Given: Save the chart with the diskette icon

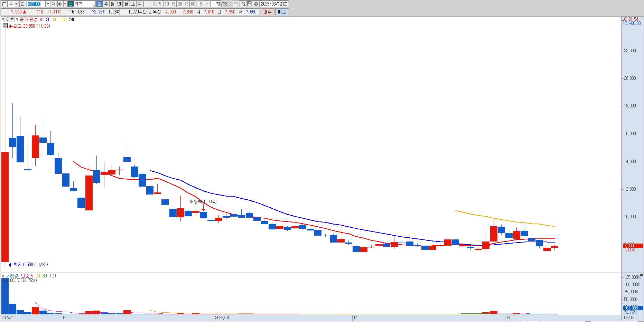Looking at the screenshot, I should click(x=250, y=4).
